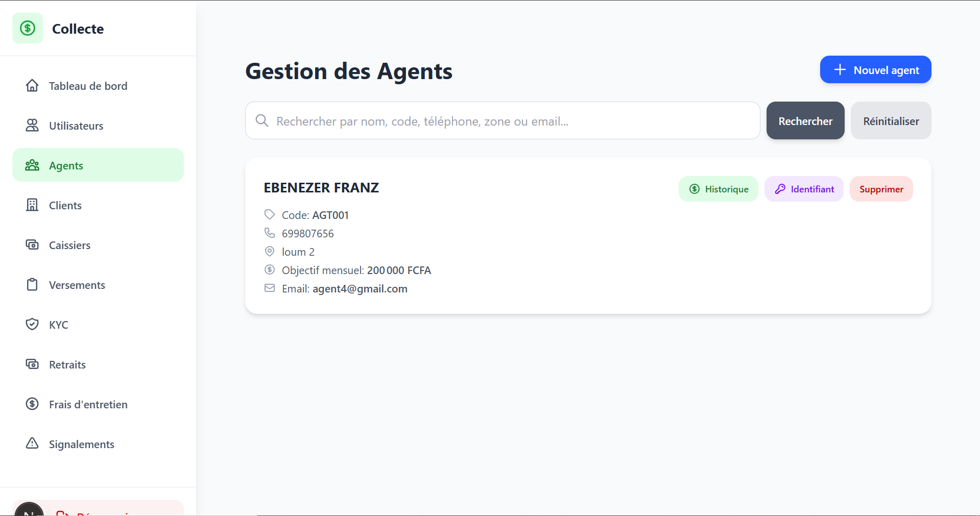
Task: Click the magnifier icon in search bar
Action: click(262, 120)
